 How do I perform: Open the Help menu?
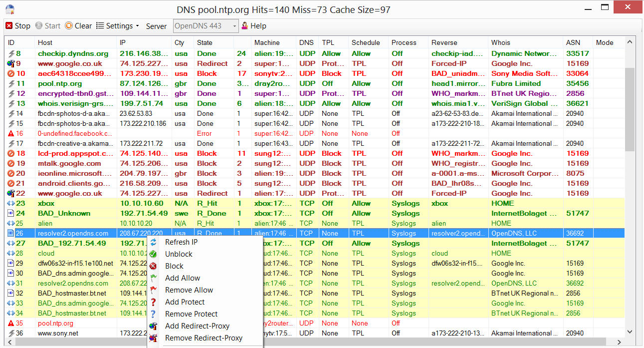tap(254, 26)
